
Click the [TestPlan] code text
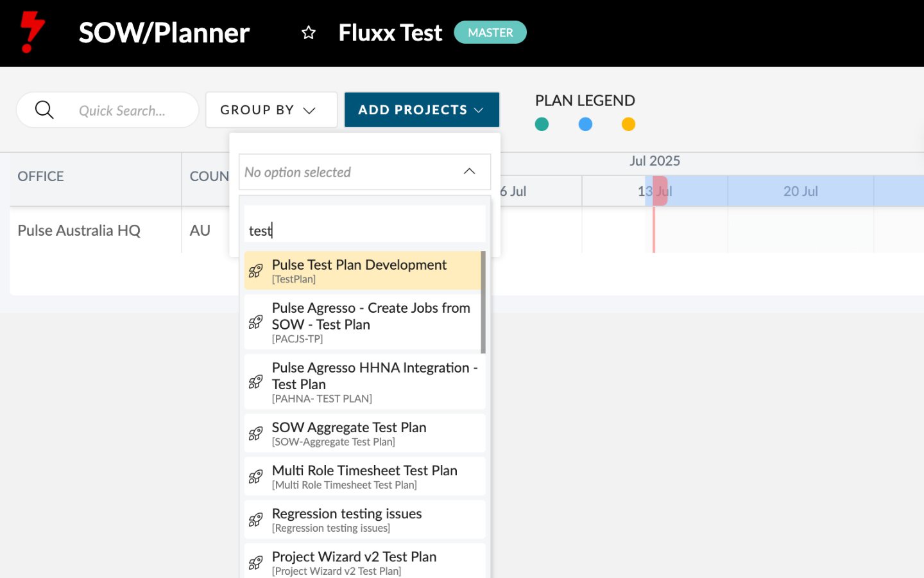[x=294, y=279]
